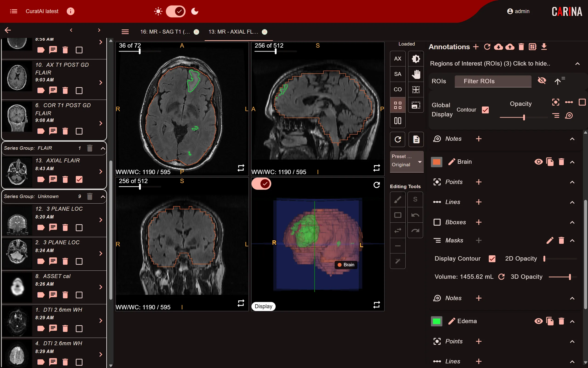Screen dimensions: 588x368
Task: Recalculate the volume with refresh icon
Action: pos(501,277)
